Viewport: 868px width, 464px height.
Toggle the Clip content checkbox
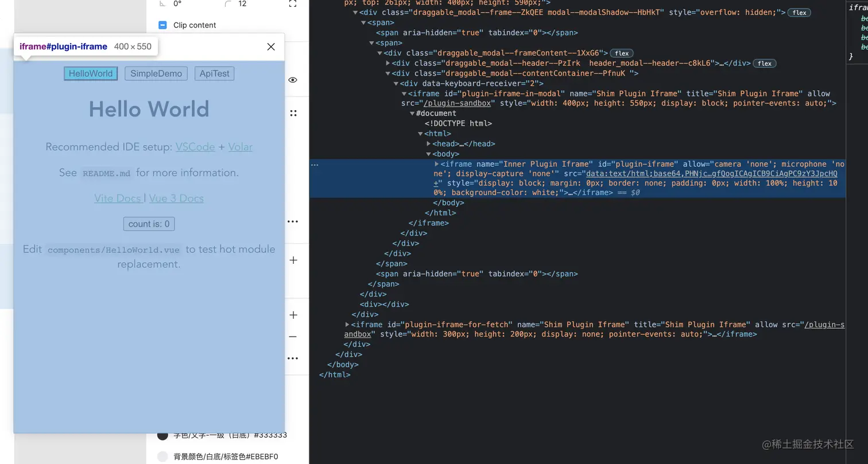[x=162, y=25]
